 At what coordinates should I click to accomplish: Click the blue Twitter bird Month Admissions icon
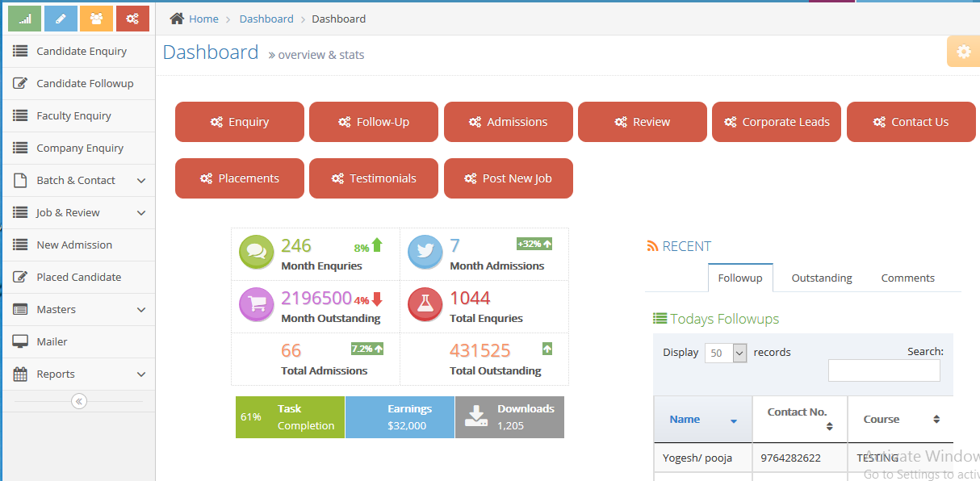click(425, 253)
